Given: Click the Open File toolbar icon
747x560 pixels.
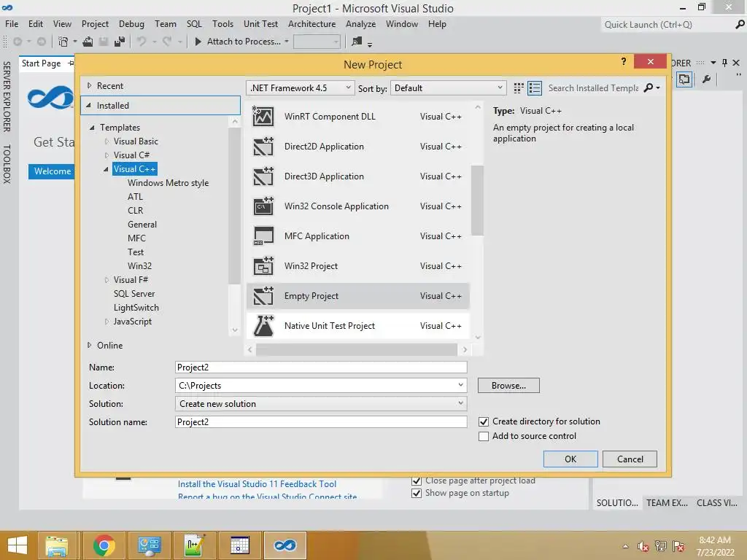Looking at the screenshot, I should (88, 42).
